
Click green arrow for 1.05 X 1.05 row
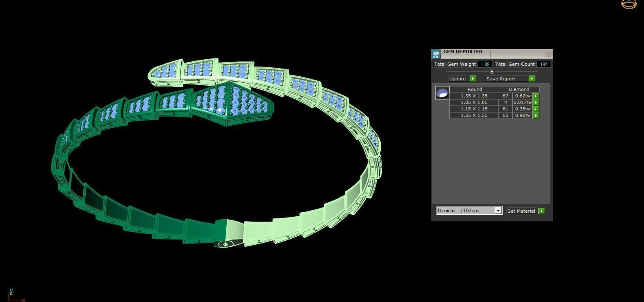click(x=536, y=103)
